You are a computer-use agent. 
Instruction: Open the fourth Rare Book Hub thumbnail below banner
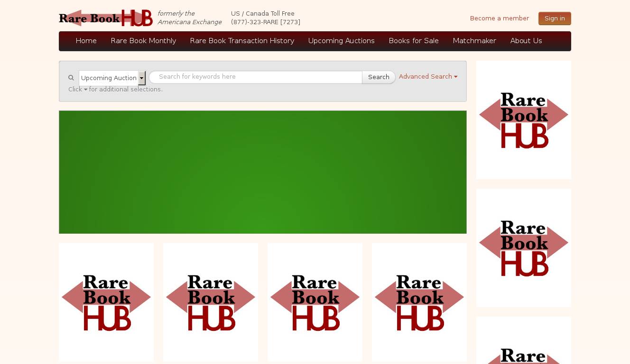point(419,302)
